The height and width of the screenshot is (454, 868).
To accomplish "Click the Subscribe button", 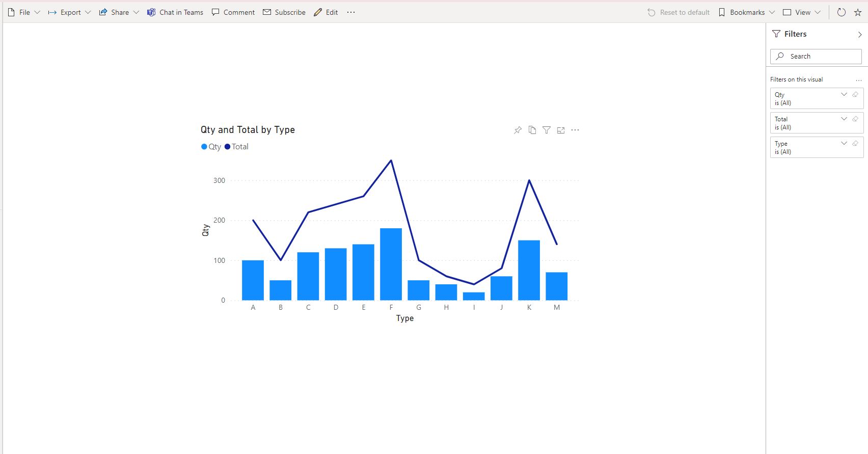I will [284, 12].
